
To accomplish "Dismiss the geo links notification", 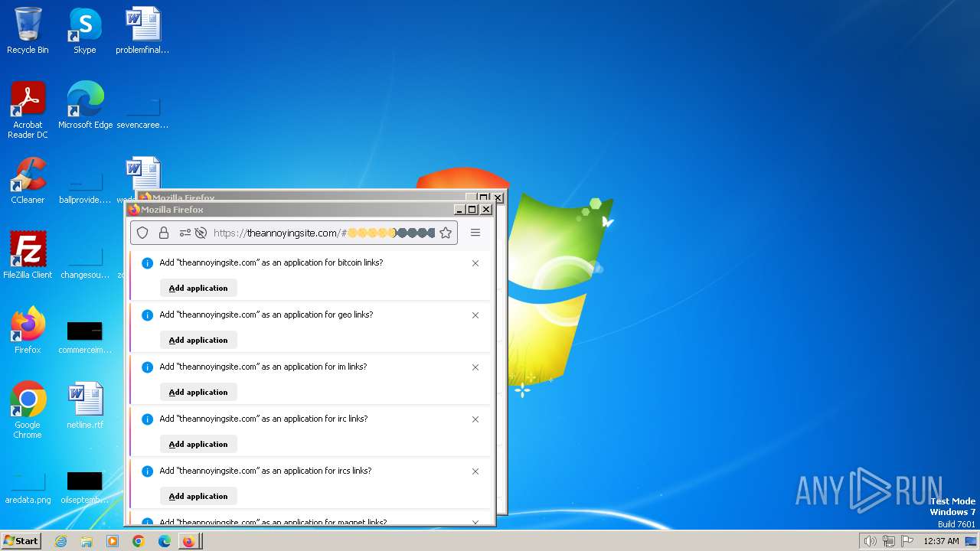I will (x=475, y=315).
